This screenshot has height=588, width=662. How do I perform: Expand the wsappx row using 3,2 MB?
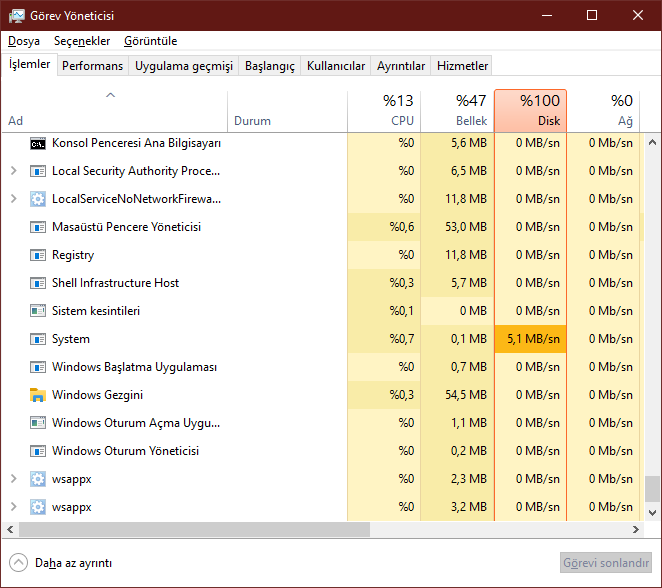tap(14, 507)
